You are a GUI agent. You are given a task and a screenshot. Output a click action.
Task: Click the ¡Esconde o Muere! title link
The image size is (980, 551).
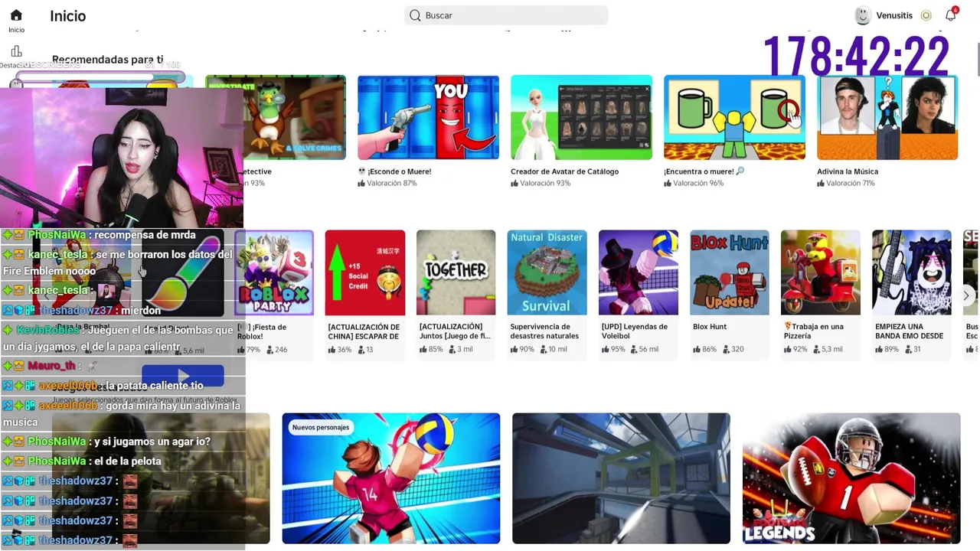click(x=394, y=171)
